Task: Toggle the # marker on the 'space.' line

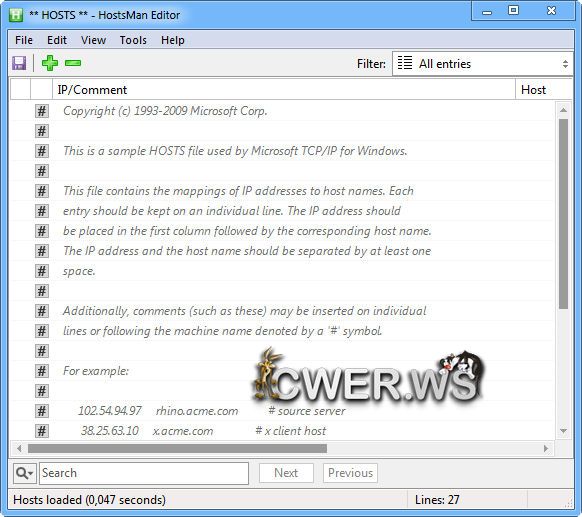Action: click(x=42, y=271)
